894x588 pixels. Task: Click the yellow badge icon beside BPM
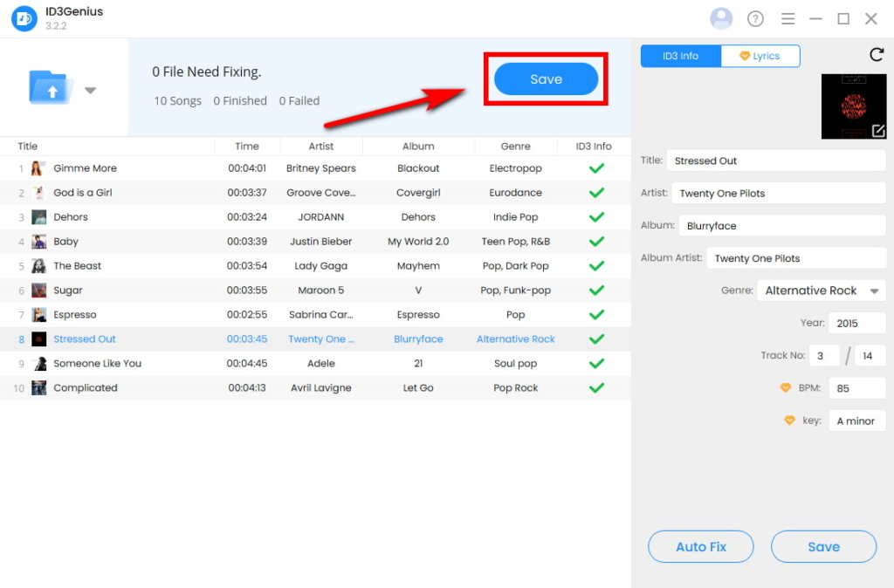point(784,387)
